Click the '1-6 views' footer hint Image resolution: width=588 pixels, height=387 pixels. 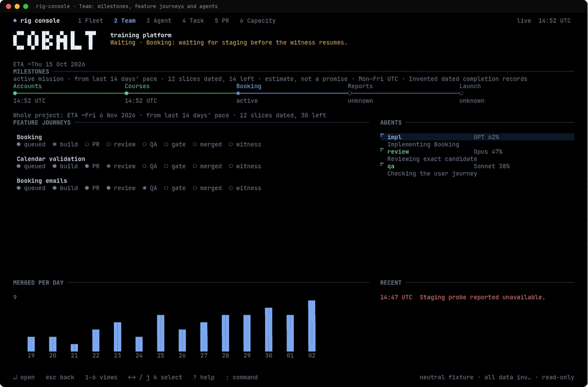pos(101,378)
